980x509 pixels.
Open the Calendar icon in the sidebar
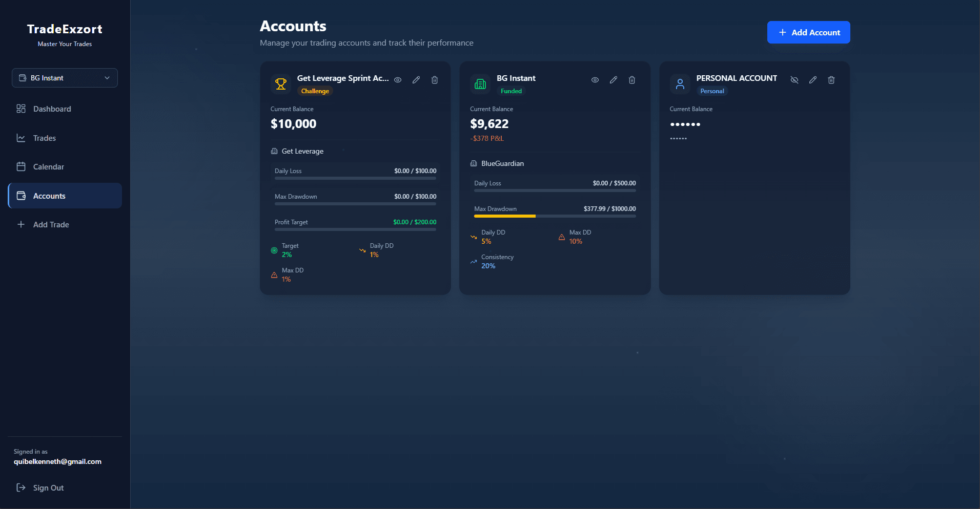click(21, 166)
